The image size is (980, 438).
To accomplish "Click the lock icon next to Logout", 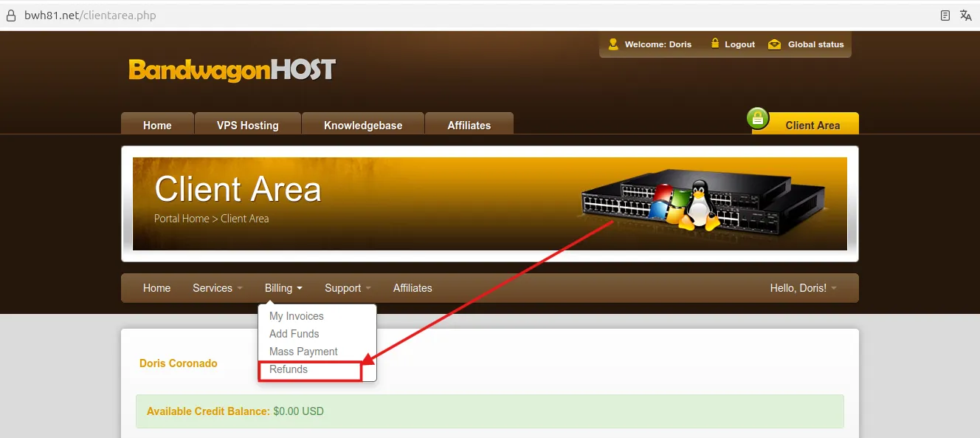I will [714, 44].
